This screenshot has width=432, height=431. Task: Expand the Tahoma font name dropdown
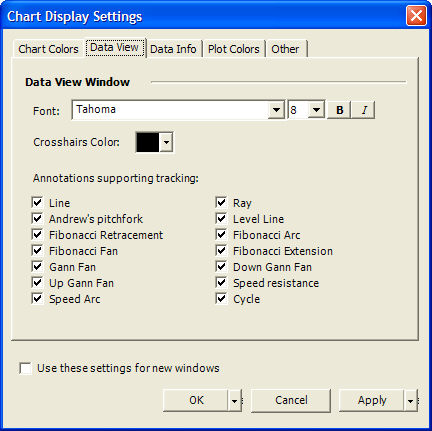(276, 110)
